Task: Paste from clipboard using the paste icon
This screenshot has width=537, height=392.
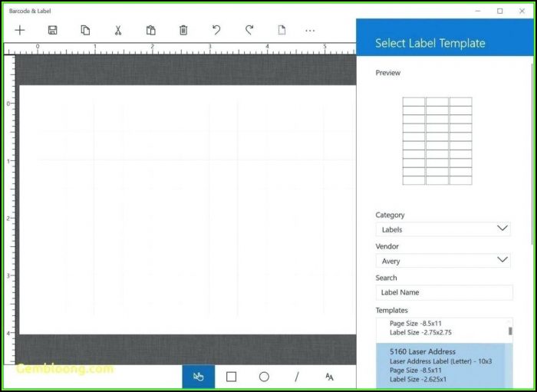Action: tap(151, 30)
